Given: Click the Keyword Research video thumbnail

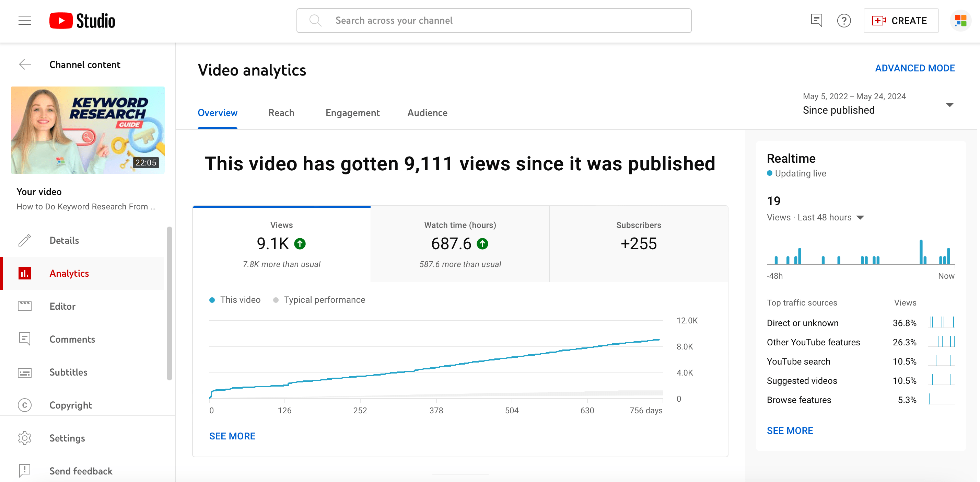Looking at the screenshot, I should click(x=88, y=130).
